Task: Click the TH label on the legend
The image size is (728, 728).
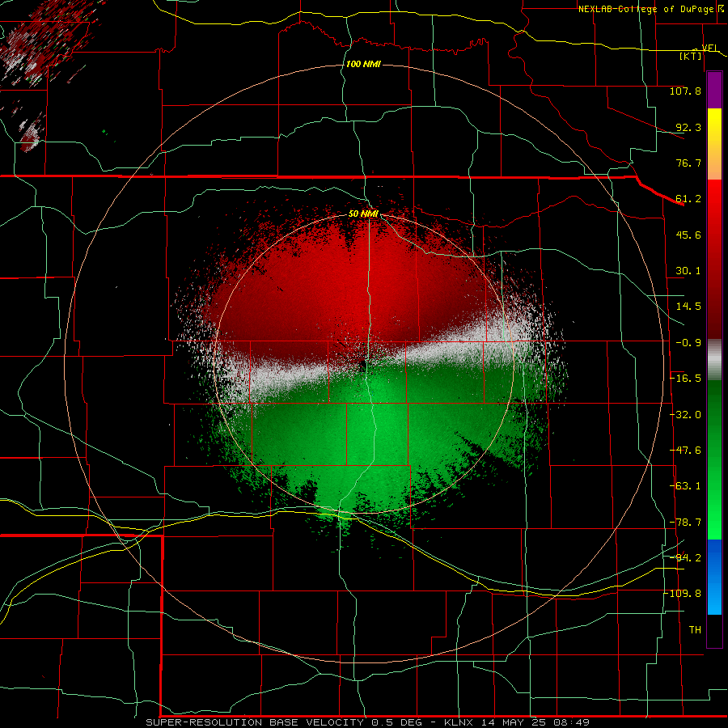Action: [695, 630]
